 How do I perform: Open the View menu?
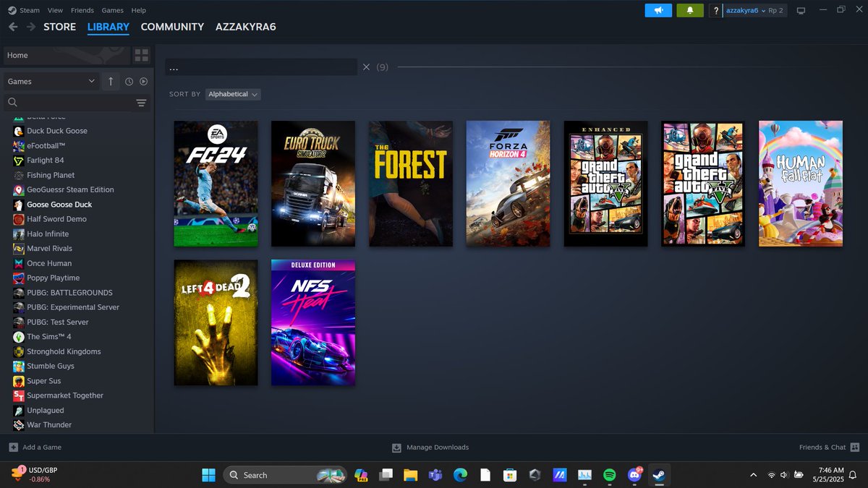click(x=55, y=10)
